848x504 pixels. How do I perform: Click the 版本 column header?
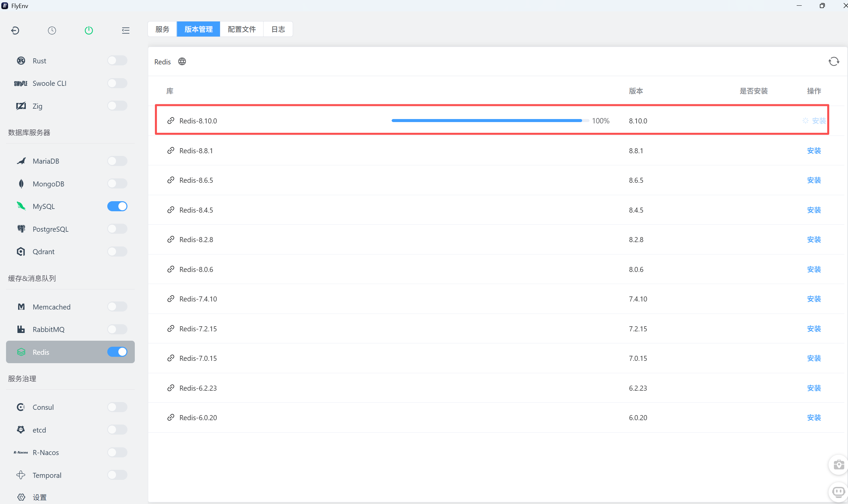click(636, 91)
